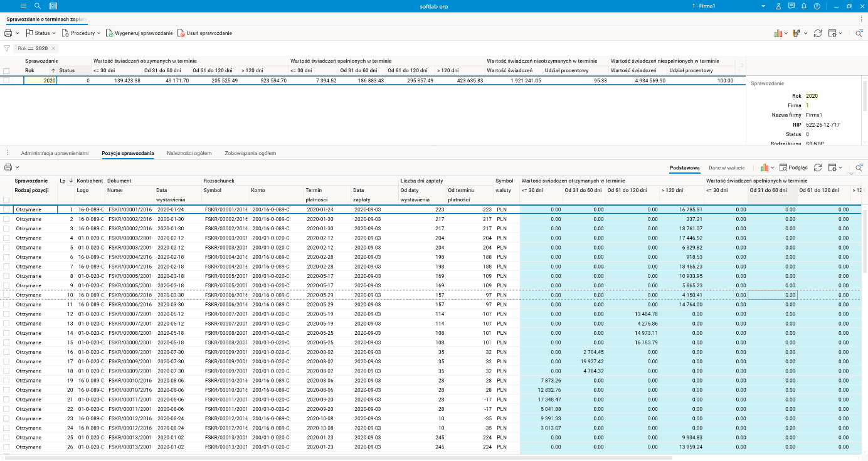The width and height of the screenshot is (868, 461).
Task: Click the filter funnel icon
Action: [7, 48]
